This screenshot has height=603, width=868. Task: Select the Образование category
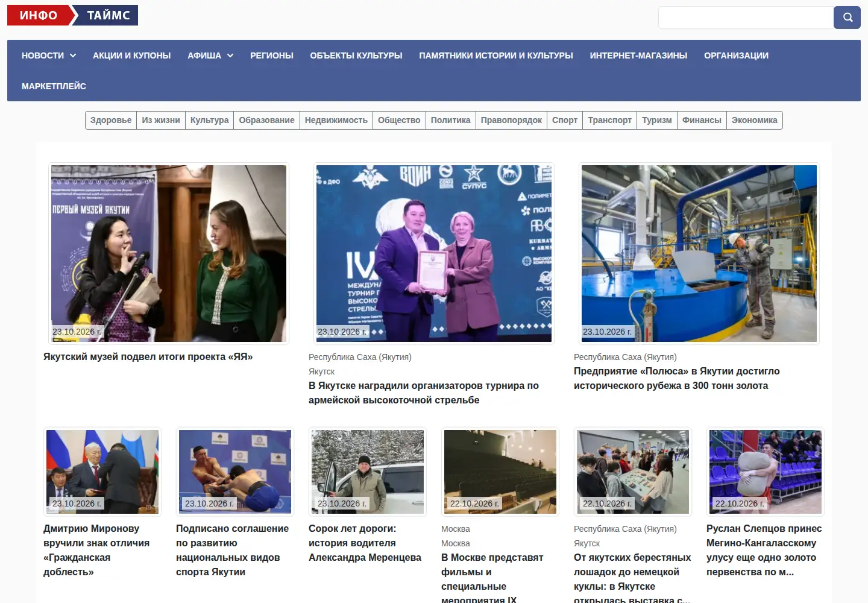(266, 120)
